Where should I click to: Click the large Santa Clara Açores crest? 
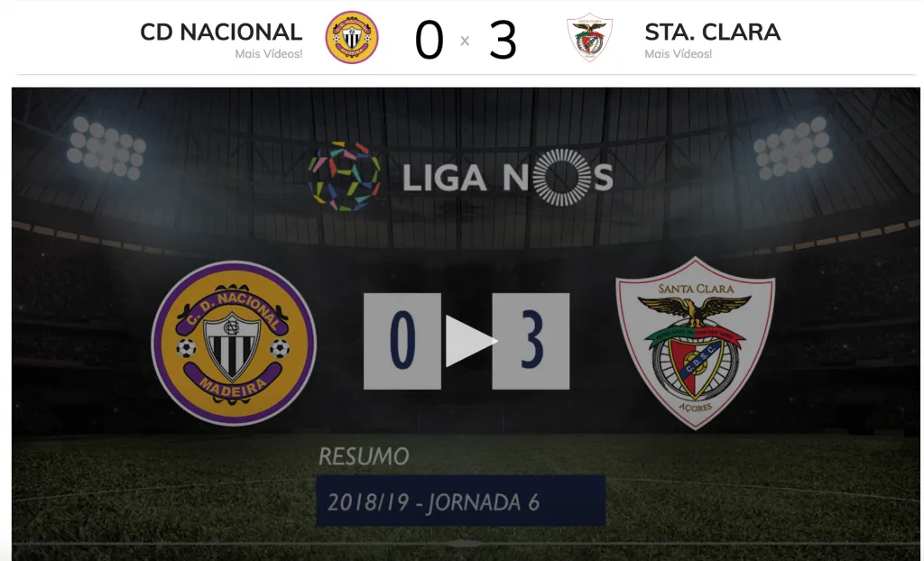(x=696, y=343)
